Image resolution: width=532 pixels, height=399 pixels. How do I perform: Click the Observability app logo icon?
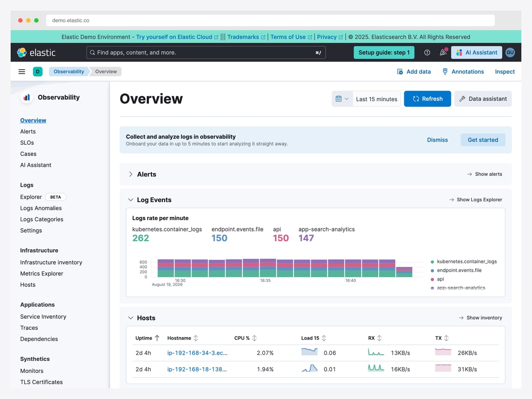27,97
